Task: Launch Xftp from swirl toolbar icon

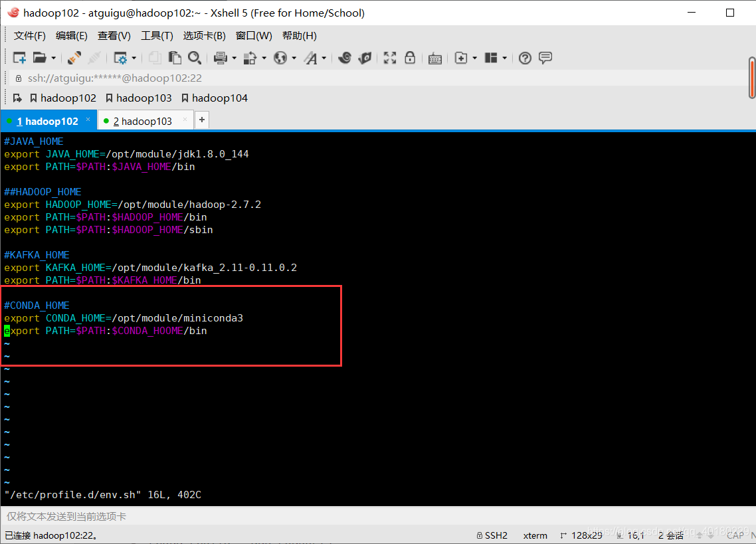Action: (345, 58)
